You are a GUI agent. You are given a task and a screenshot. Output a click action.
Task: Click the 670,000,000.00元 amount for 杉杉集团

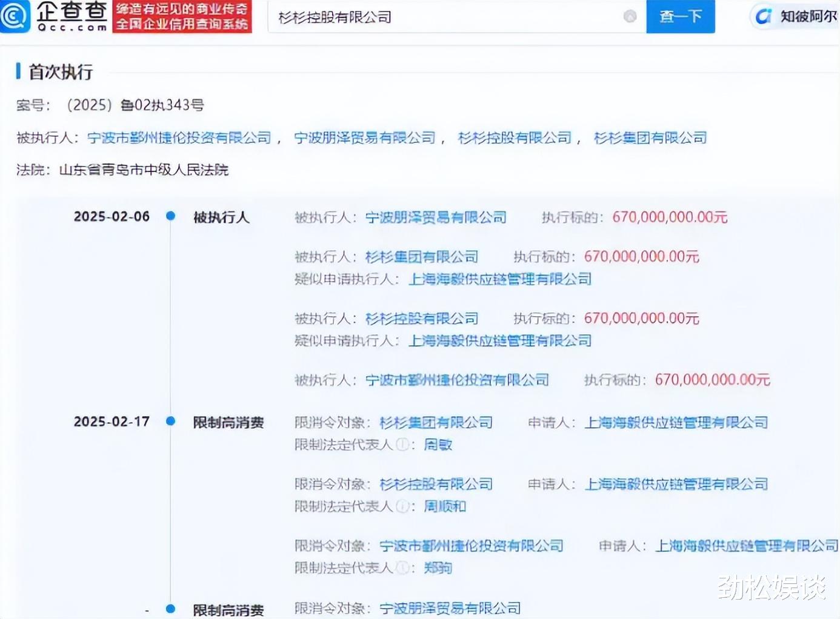[641, 257]
